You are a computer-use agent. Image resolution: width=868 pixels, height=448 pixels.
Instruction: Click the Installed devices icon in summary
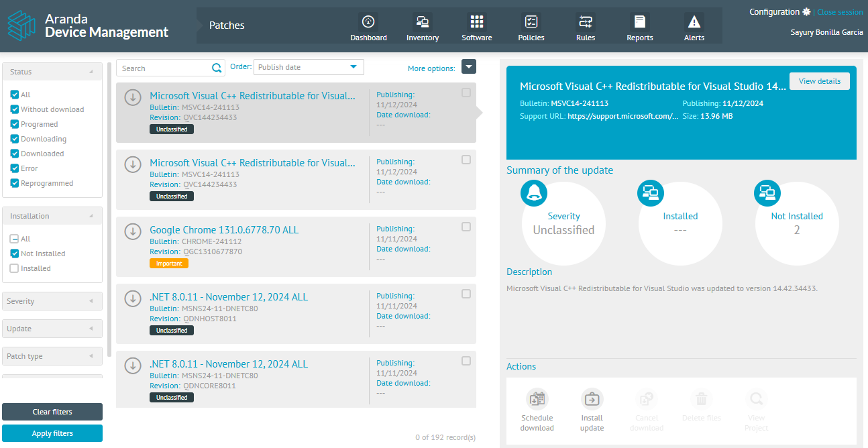pyautogui.click(x=650, y=193)
